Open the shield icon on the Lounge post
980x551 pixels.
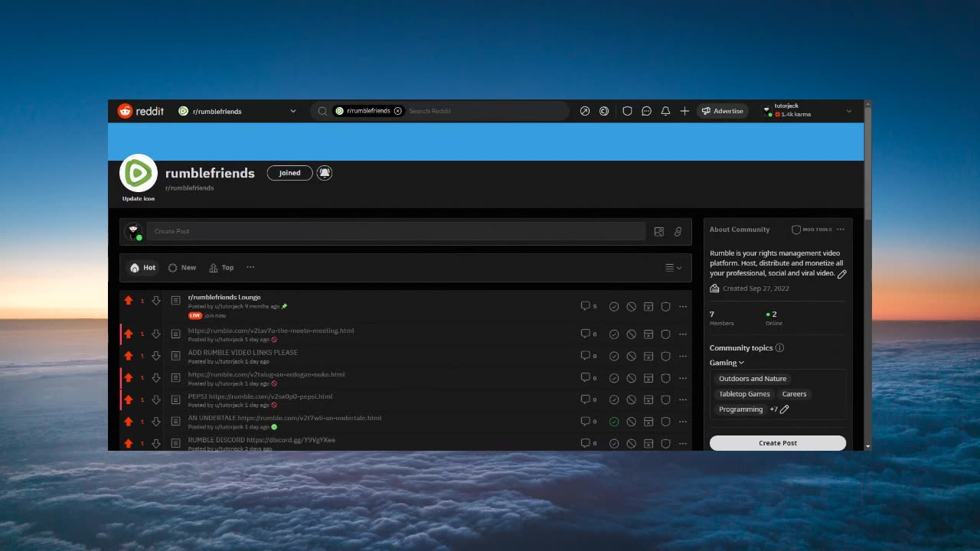coord(665,307)
